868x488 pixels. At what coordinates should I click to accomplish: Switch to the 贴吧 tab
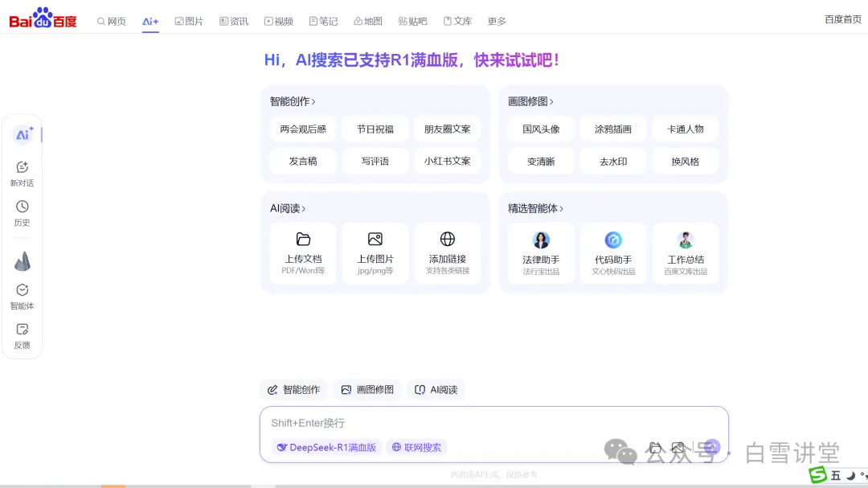tap(413, 21)
